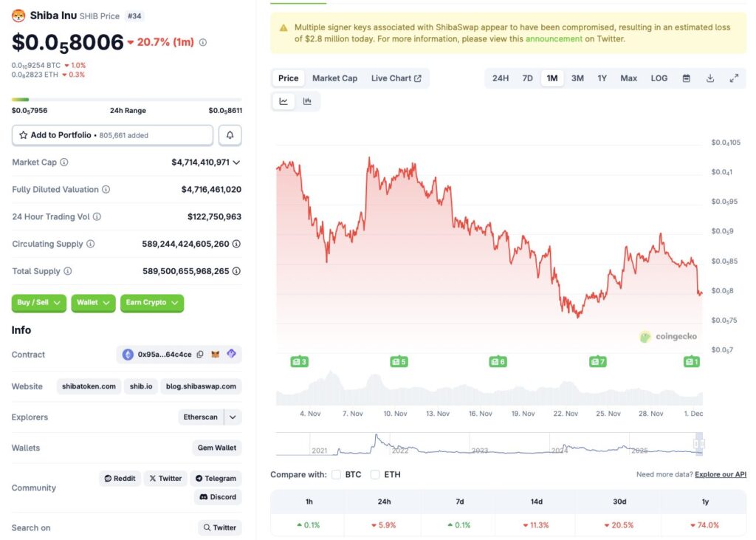756x540 pixels.
Task: Visit the shibatoken.com website link
Action: (x=89, y=386)
